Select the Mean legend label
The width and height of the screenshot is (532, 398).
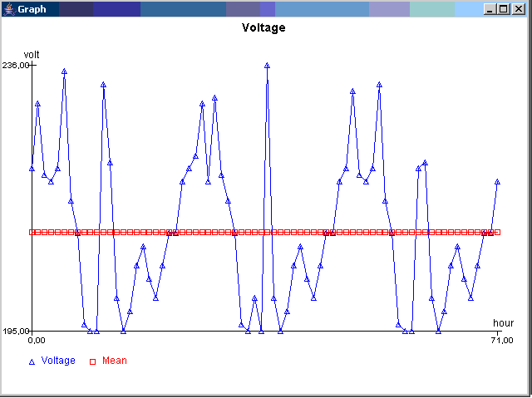(115, 361)
